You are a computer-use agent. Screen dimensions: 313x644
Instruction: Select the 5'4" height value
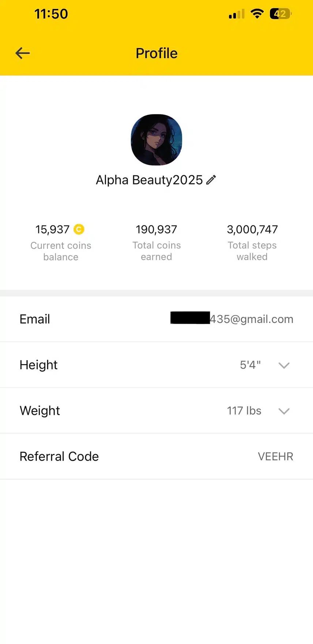pyautogui.click(x=250, y=365)
